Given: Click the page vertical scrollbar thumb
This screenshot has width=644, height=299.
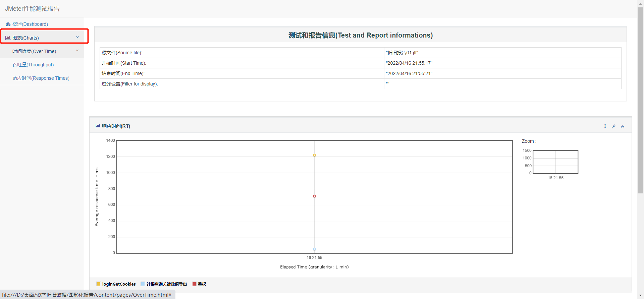Looking at the screenshot, I should pyautogui.click(x=640, y=101).
